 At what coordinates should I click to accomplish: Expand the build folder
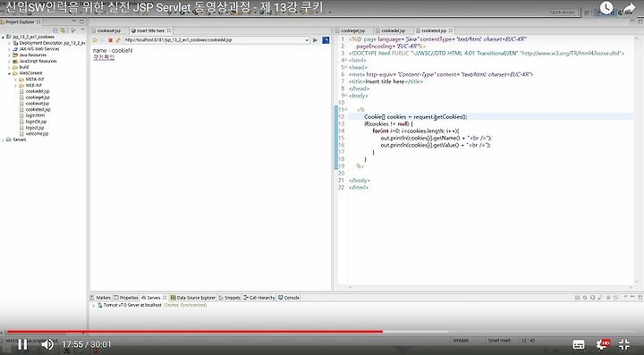click(9, 67)
